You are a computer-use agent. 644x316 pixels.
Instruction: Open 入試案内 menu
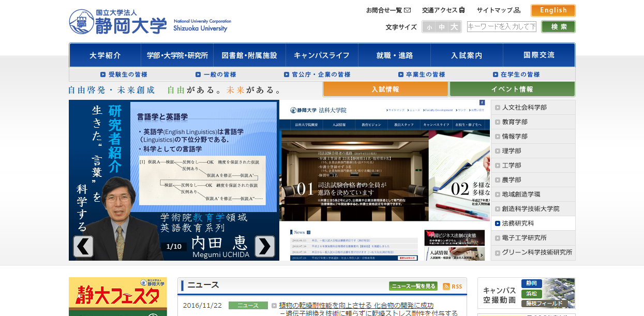point(467,55)
